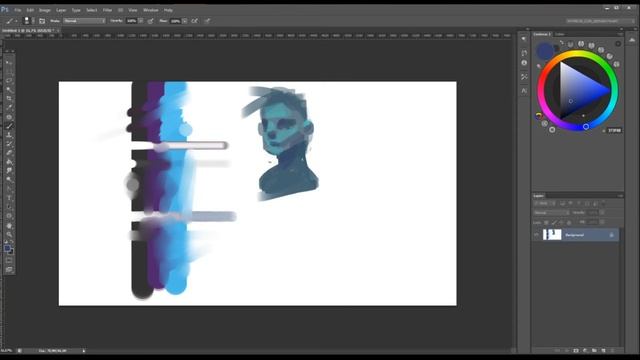Image resolution: width=640 pixels, height=360 pixels.
Task: Switch to the Color tab beside Coolorus
Action: 560,34
